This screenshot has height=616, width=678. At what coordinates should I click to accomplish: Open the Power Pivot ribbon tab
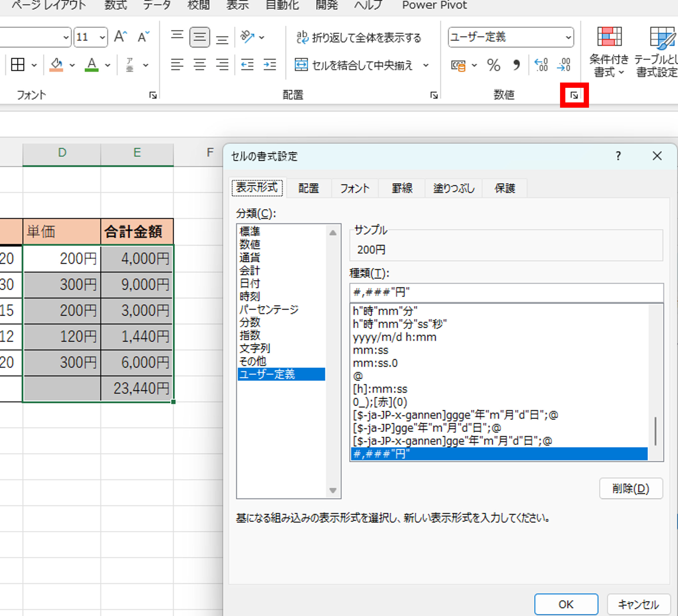point(435,5)
